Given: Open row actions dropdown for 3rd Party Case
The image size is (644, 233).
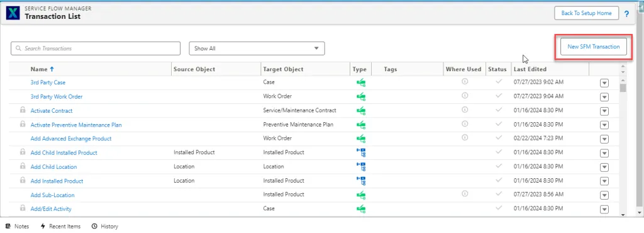Looking at the screenshot, I should pos(604,83).
